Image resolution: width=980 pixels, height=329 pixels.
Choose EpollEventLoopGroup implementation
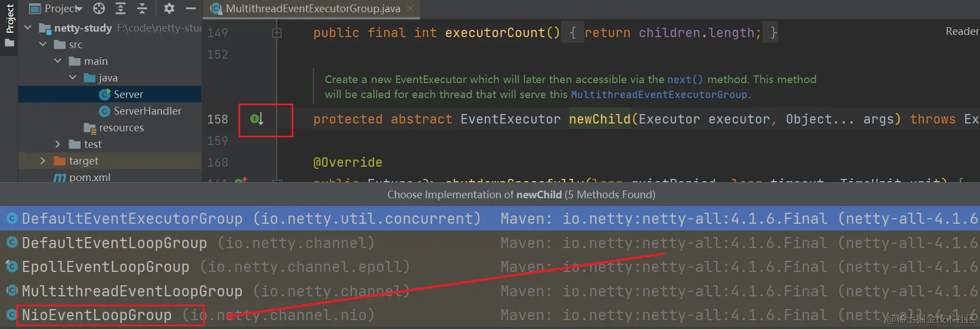point(490,266)
